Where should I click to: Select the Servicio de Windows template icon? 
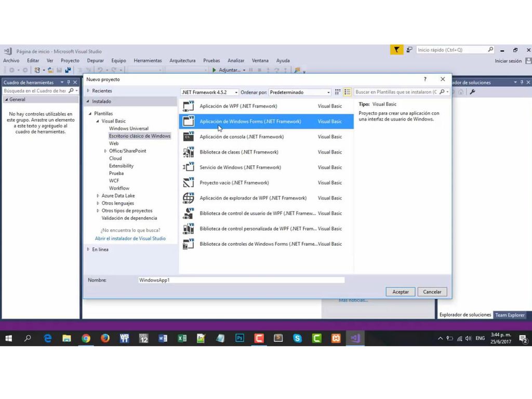[x=188, y=167]
